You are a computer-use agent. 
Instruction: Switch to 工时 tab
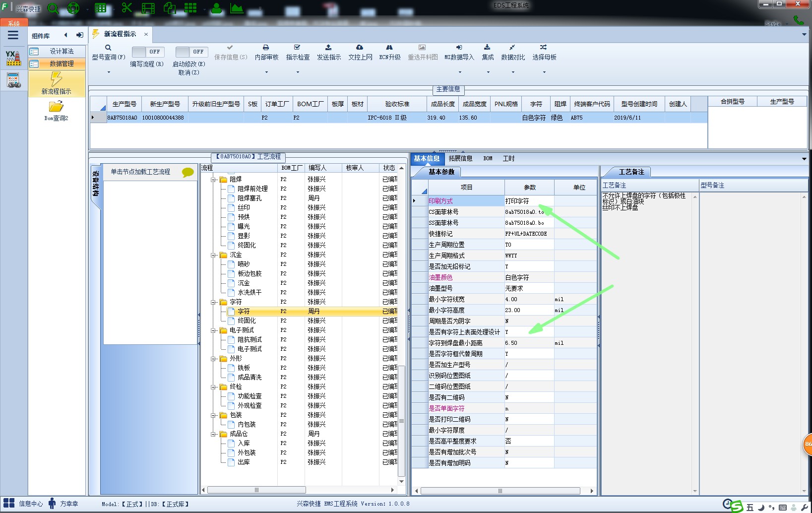508,159
